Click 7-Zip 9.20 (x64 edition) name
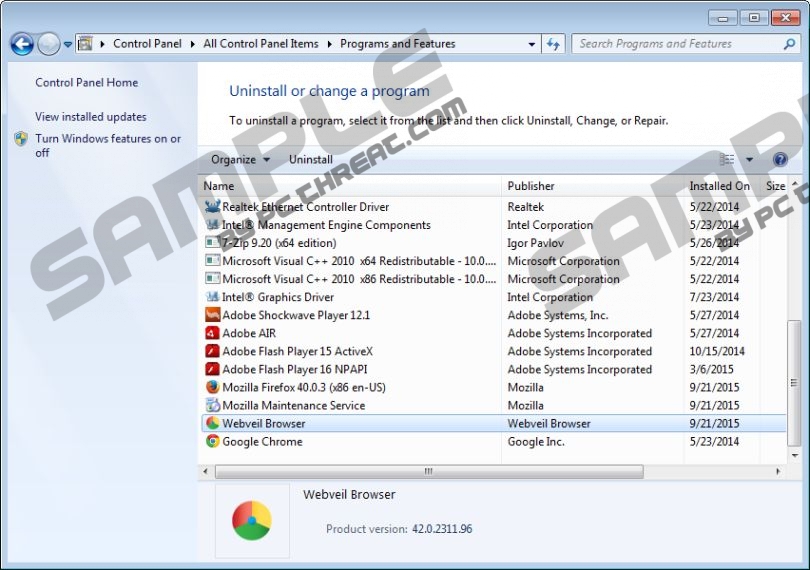 click(279, 243)
